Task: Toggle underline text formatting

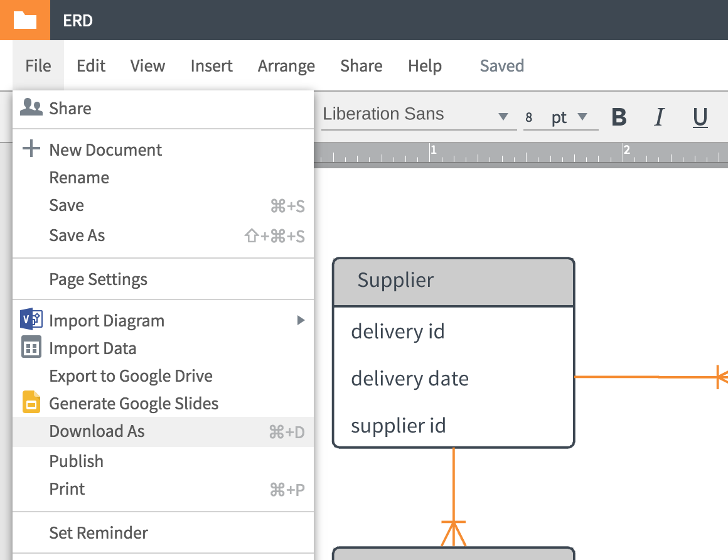Action: pos(700,117)
